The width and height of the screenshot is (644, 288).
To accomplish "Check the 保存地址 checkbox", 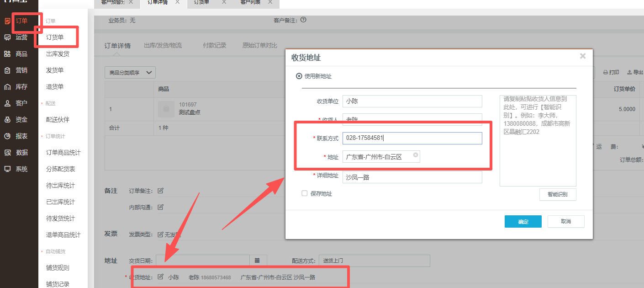I will click(x=305, y=193).
